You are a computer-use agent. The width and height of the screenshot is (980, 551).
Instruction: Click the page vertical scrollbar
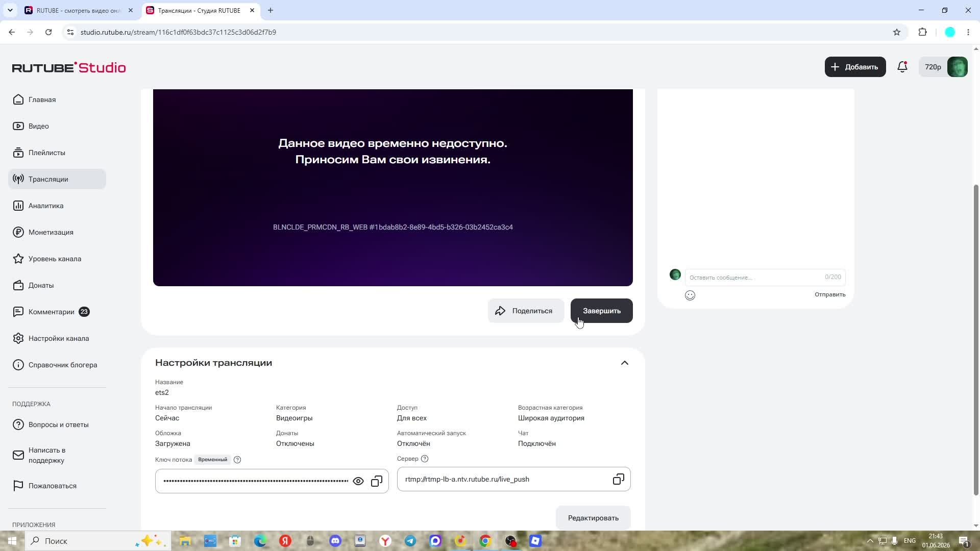(x=976, y=339)
